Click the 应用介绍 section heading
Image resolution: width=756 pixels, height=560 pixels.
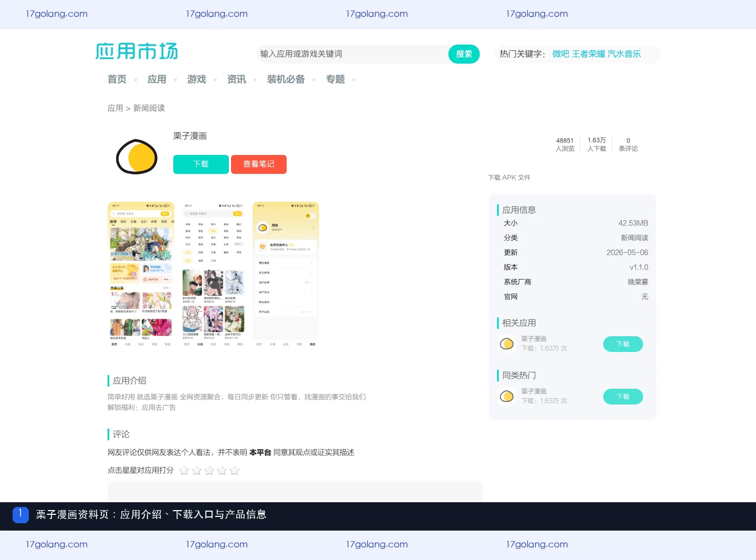pyautogui.click(x=130, y=381)
